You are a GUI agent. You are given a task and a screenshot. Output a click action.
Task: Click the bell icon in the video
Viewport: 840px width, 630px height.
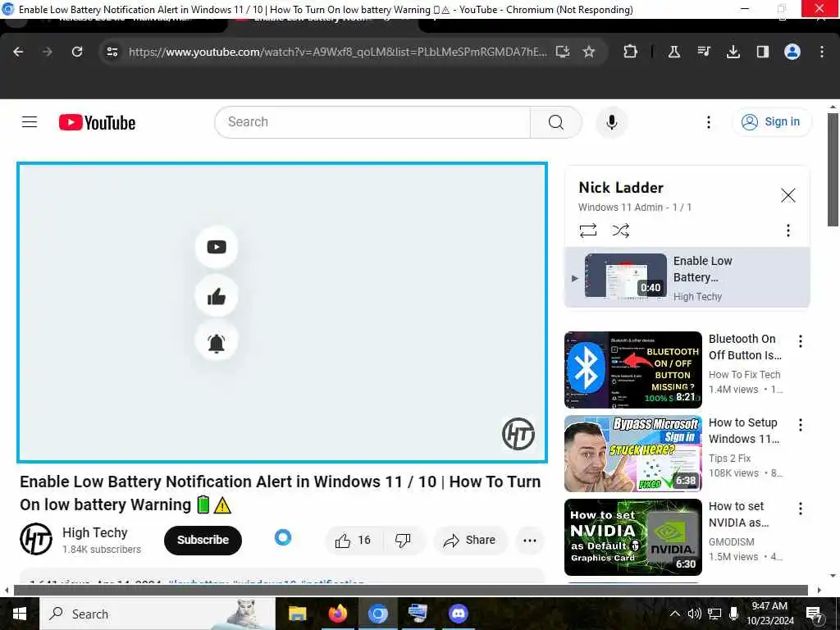[x=217, y=342]
